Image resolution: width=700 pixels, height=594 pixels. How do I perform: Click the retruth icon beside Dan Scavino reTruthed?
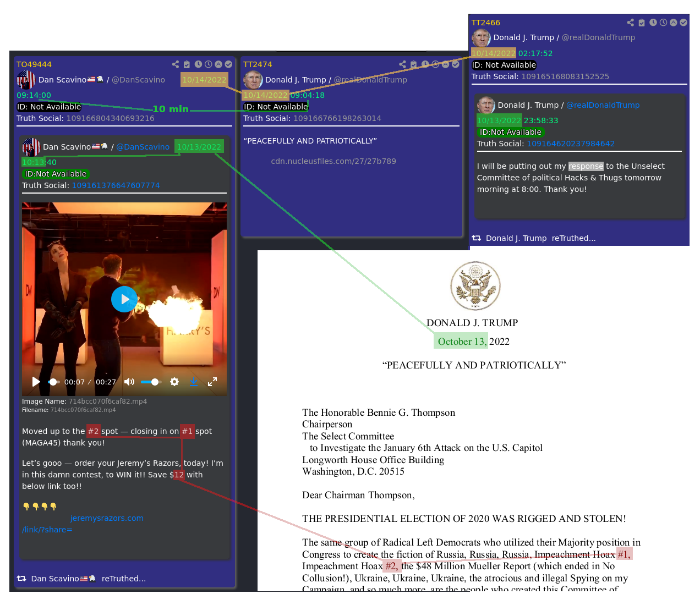pyautogui.click(x=21, y=579)
